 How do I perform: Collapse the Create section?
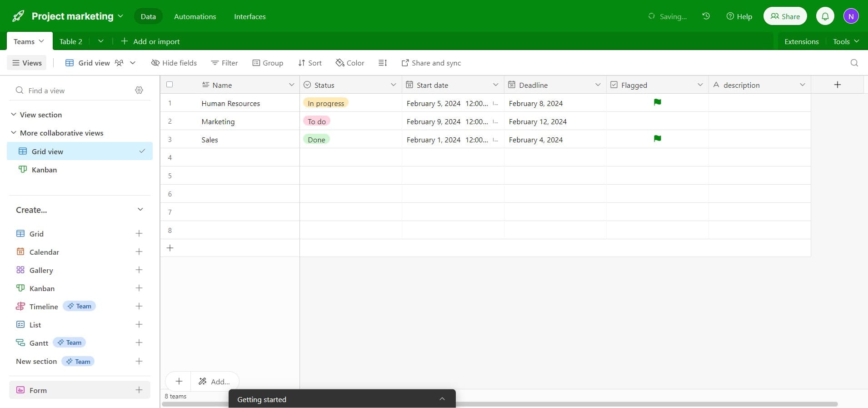coord(140,210)
